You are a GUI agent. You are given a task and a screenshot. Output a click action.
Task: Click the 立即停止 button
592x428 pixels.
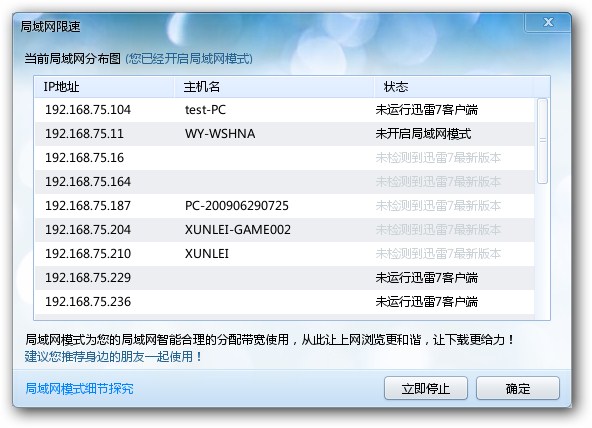point(426,388)
